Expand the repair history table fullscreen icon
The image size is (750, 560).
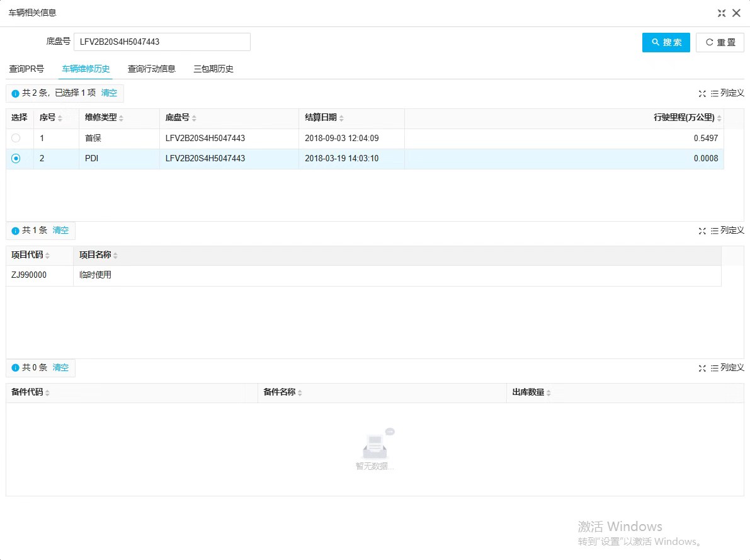pyautogui.click(x=702, y=94)
